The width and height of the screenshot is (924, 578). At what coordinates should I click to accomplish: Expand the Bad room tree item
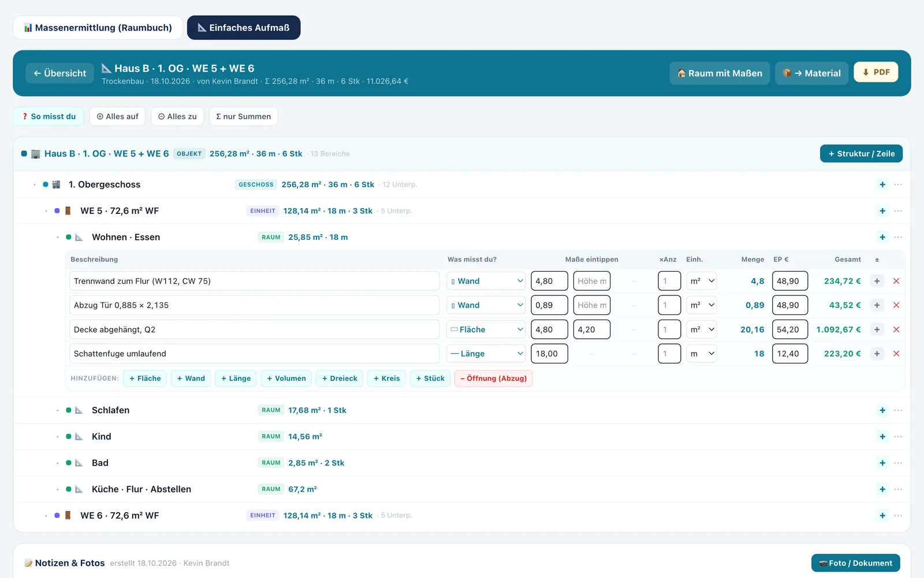point(58,463)
